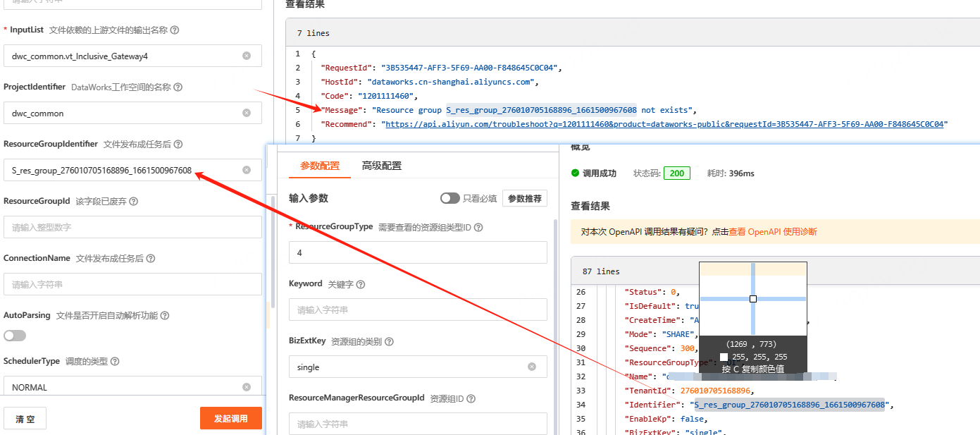The width and height of the screenshot is (980, 435).
Task: Open help icon beside Keyword label
Action: pos(361,285)
